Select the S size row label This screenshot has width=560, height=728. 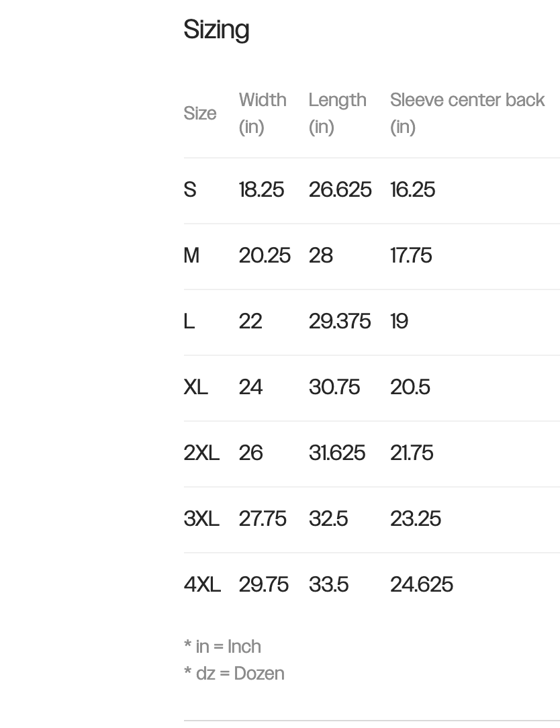pyautogui.click(x=190, y=190)
